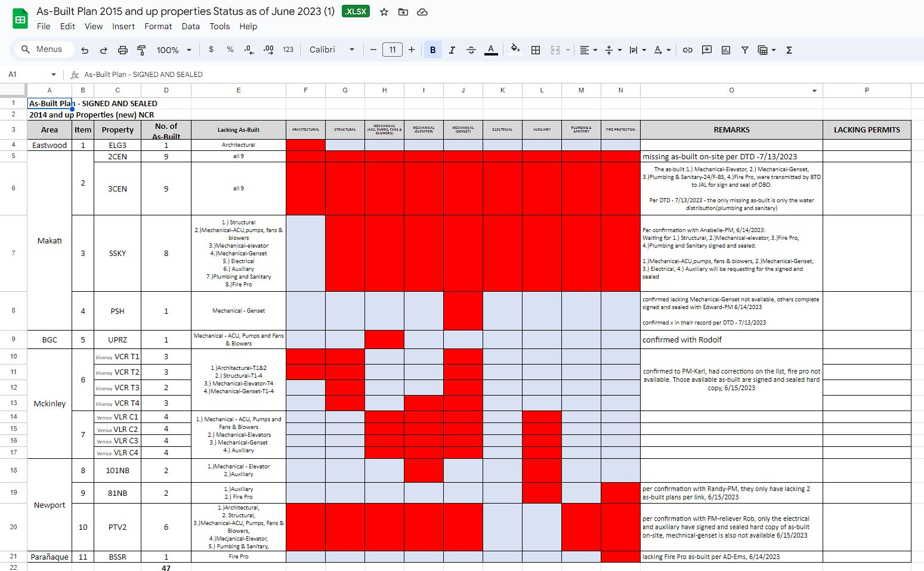Image resolution: width=924 pixels, height=571 pixels.
Task: Open the fill color picker
Action: 515,50
